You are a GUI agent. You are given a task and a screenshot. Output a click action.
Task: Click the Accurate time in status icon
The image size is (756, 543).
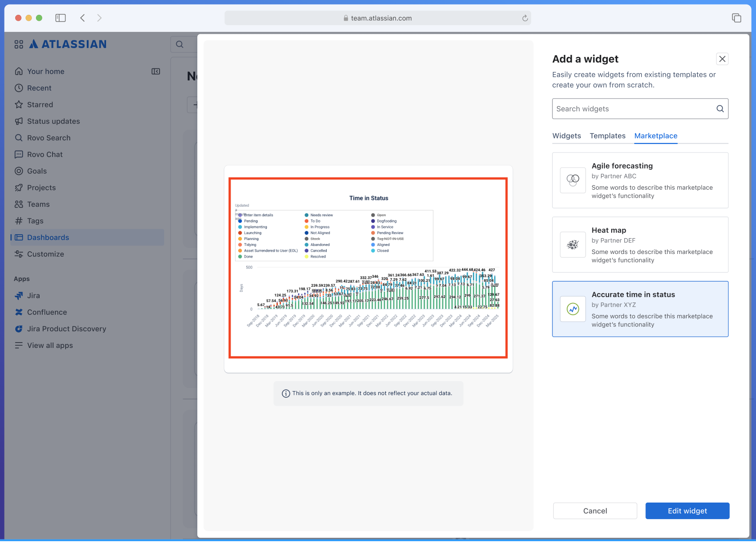tap(573, 309)
